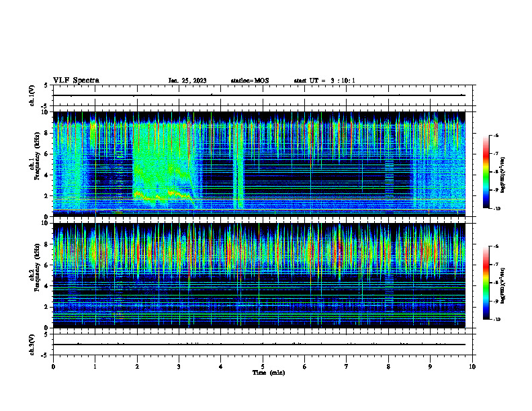This screenshot has height=411, width=532.
Task: Click the "-6" tick on ch.2 color bar
Action: [496, 246]
